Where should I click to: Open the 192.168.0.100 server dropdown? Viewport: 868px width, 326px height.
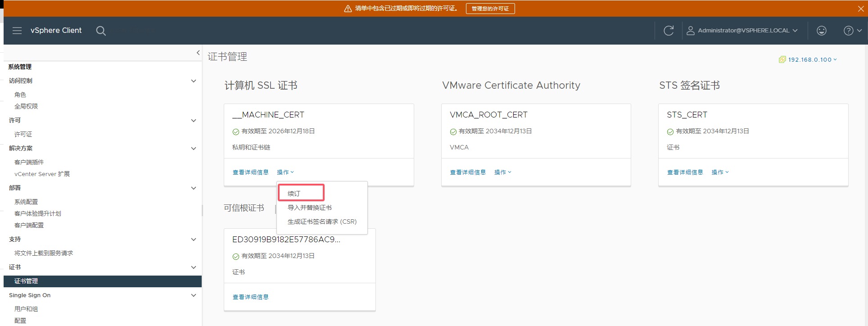pyautogui.click(x=809, y=59)
